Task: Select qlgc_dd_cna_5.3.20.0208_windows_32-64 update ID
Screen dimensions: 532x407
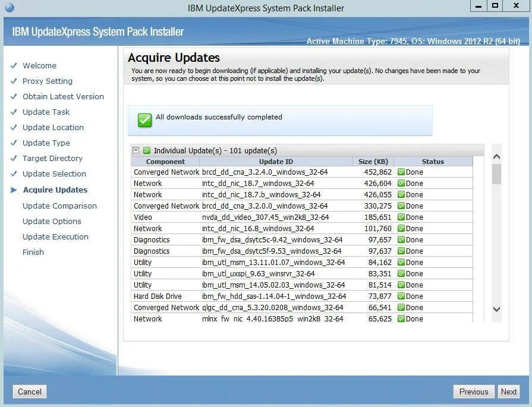Action: pos(272,307)
